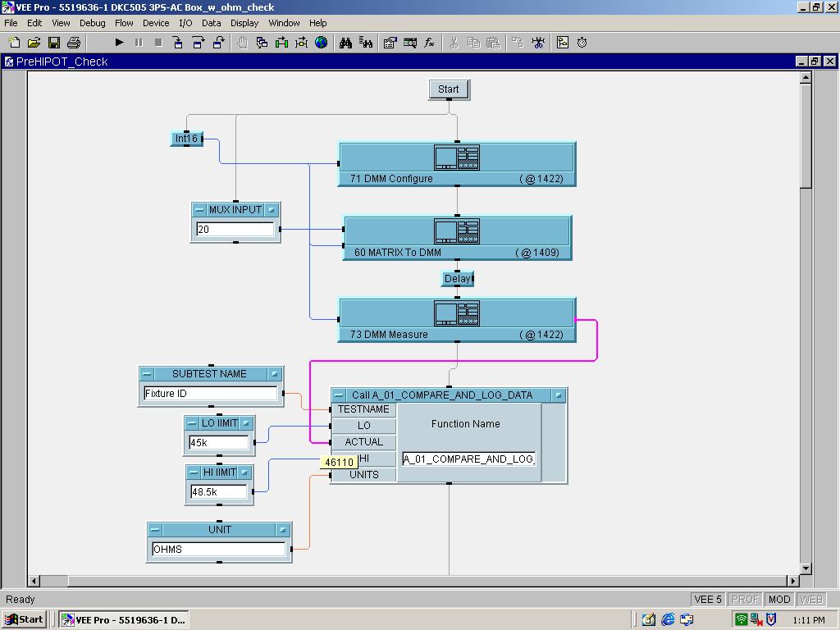Click the Windows Start button on taskbar
This screenshot has width=840, height=630.
tap(24, 619)
